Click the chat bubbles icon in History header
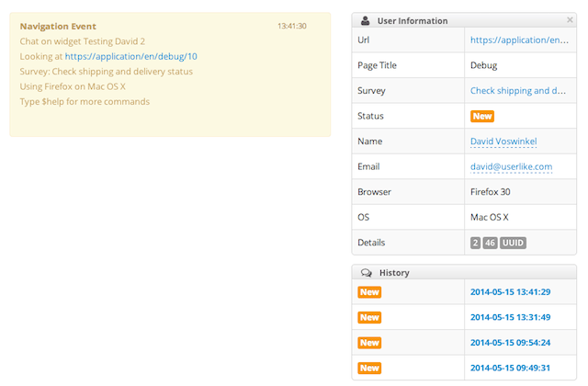 tap(366, 273)
